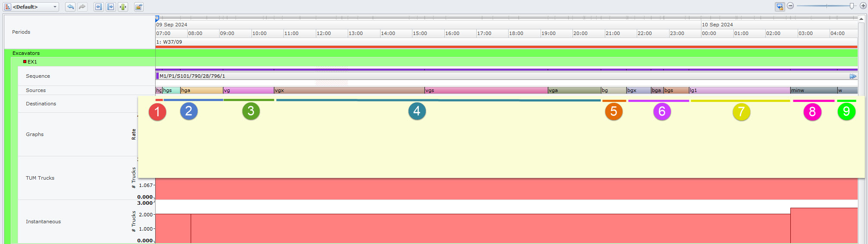This screenshot has height=244, width=868.
Task: Click the vgx segment in Sources row
Action: 349,91
